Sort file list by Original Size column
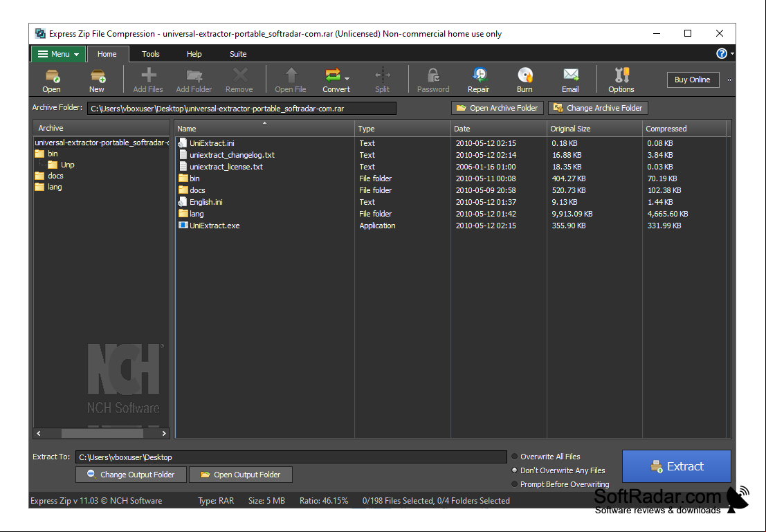 click(x=594, y=129)
